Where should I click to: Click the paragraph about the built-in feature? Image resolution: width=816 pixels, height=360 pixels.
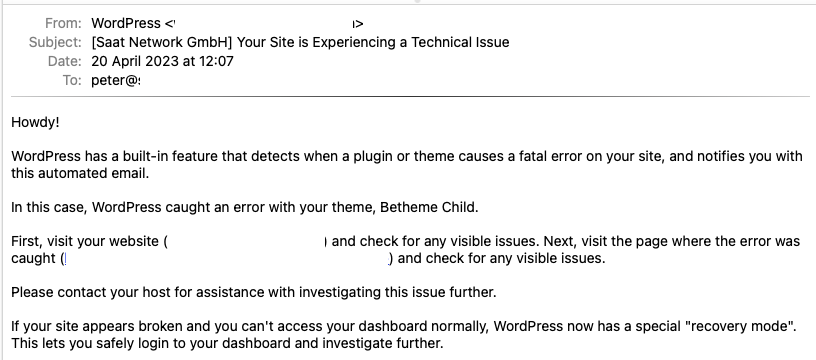pos(407,165)
